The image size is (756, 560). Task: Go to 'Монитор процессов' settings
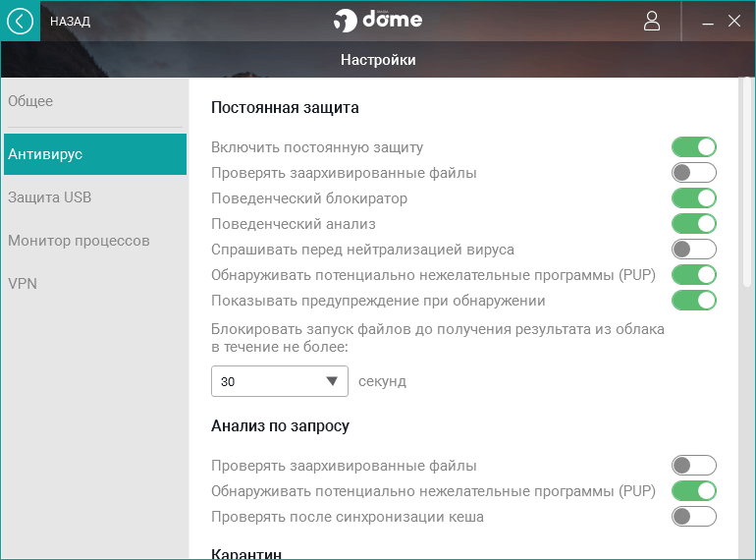(x=79, y=241)
